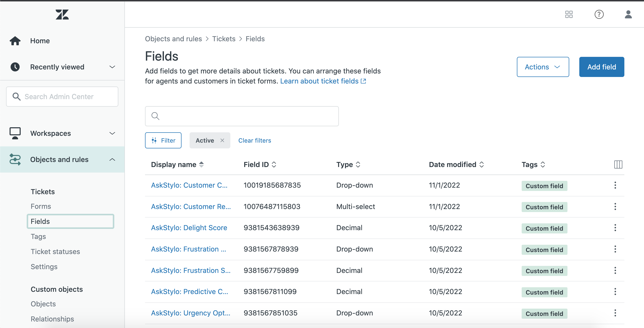Select Fields in sidebar

(x=70, y=221)
